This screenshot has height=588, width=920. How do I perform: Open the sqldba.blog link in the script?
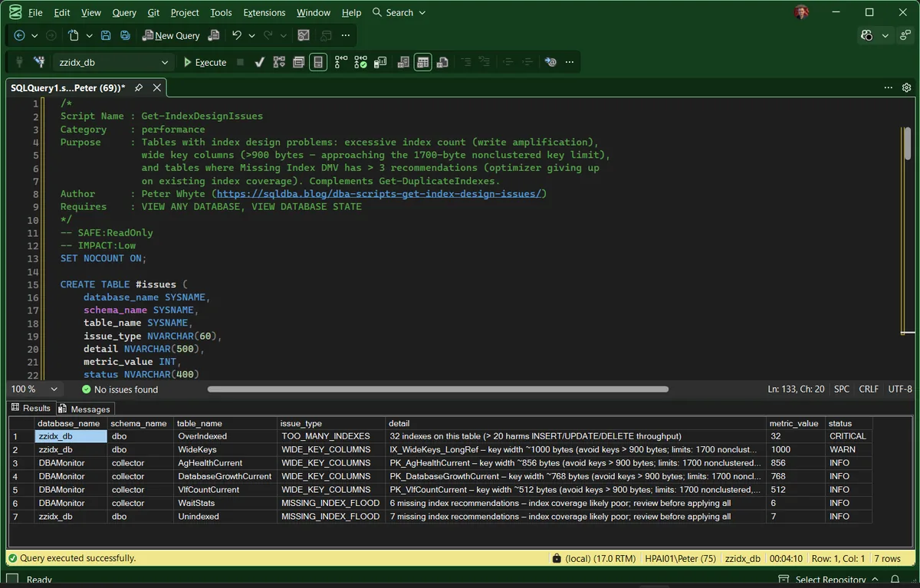click(381, 194)
